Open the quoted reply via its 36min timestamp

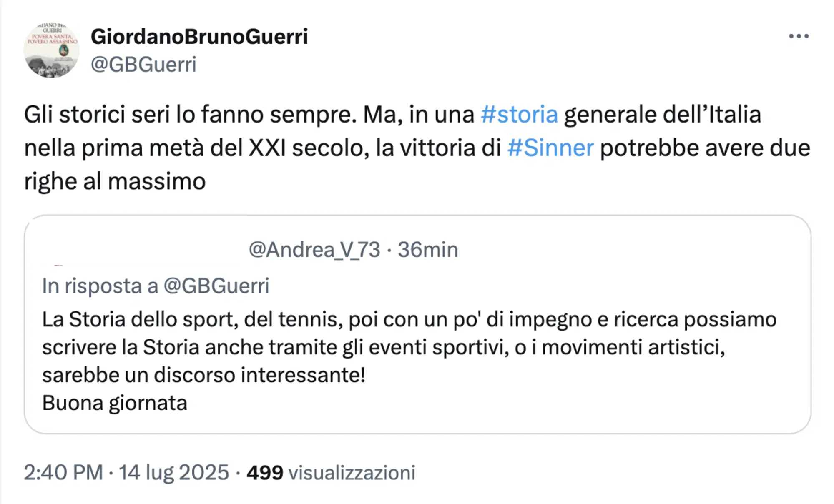click(427, 250)
